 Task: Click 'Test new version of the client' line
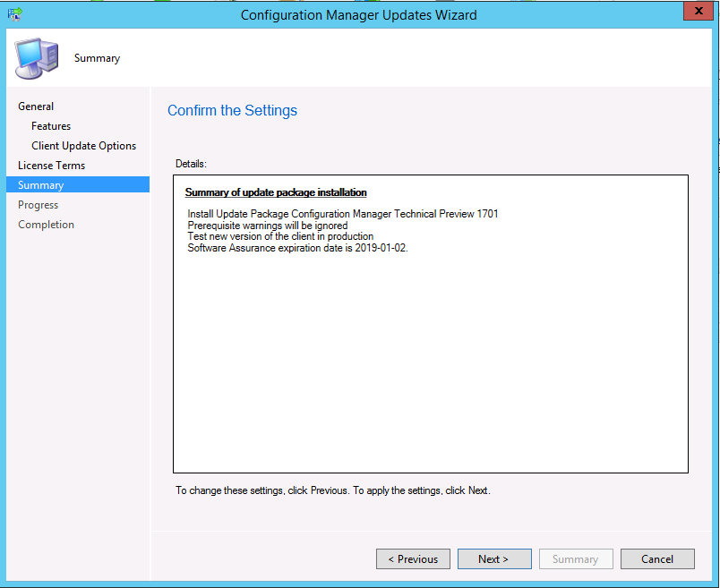(280, 236)
